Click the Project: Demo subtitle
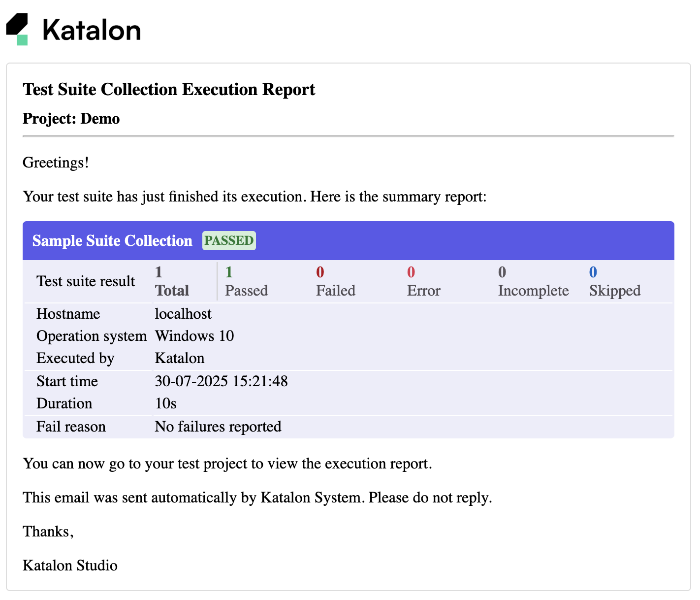Image resolution: width=700 pixels, height=600 pixels. (71, 119)
